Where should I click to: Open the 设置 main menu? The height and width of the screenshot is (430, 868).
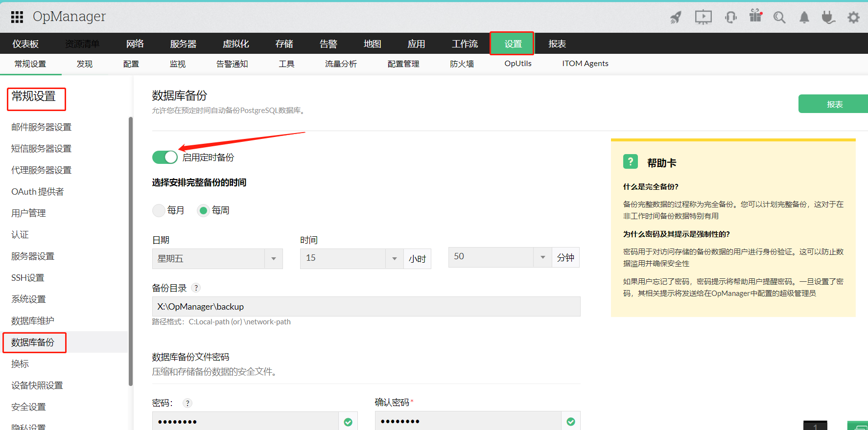coord(513,44)
